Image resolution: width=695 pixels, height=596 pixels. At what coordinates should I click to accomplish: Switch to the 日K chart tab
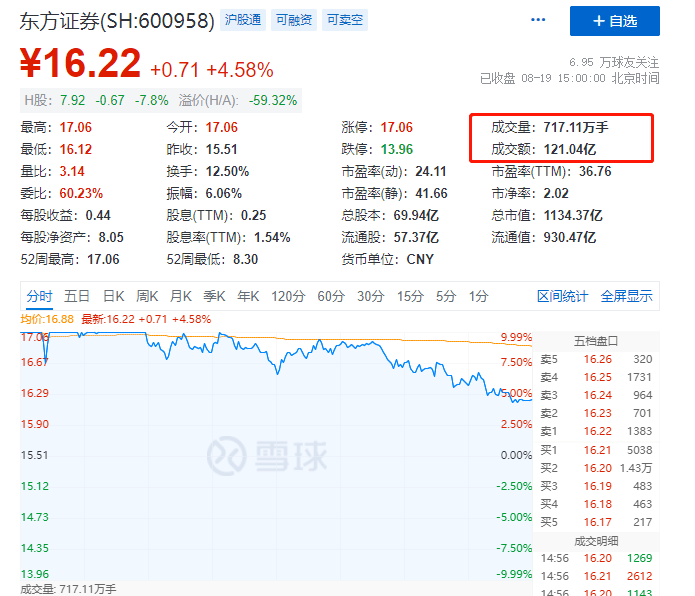[113, 296]
